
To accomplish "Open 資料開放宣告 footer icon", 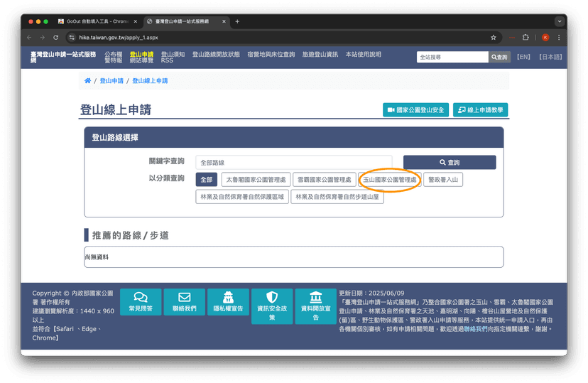I will 316,306.
